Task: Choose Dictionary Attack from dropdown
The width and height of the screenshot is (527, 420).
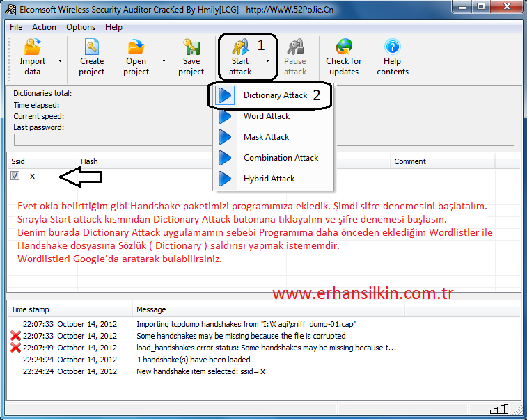Action: click(x=275, y=95)
